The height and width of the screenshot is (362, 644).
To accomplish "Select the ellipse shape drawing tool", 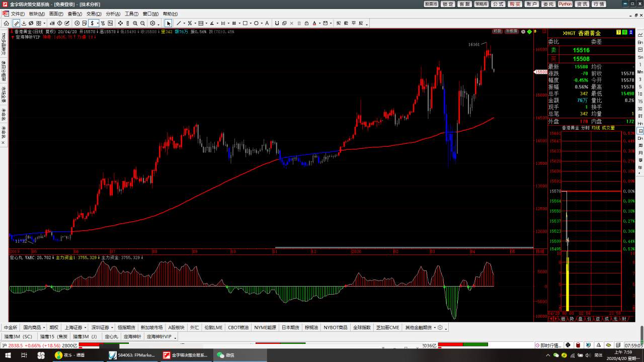I will [256, 23].
